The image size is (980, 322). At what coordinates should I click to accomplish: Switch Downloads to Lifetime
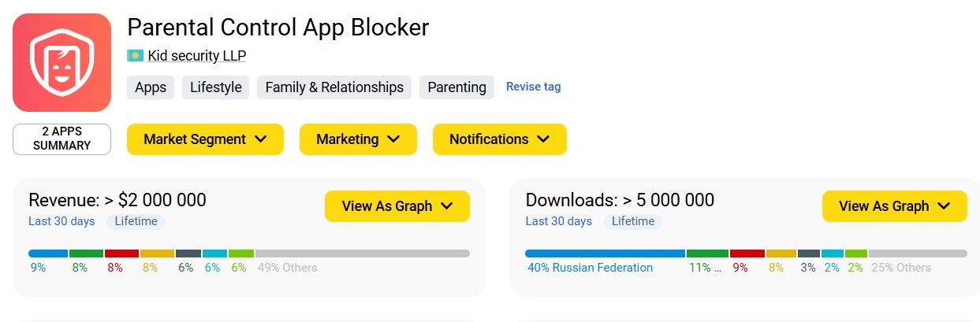point(632,221)
